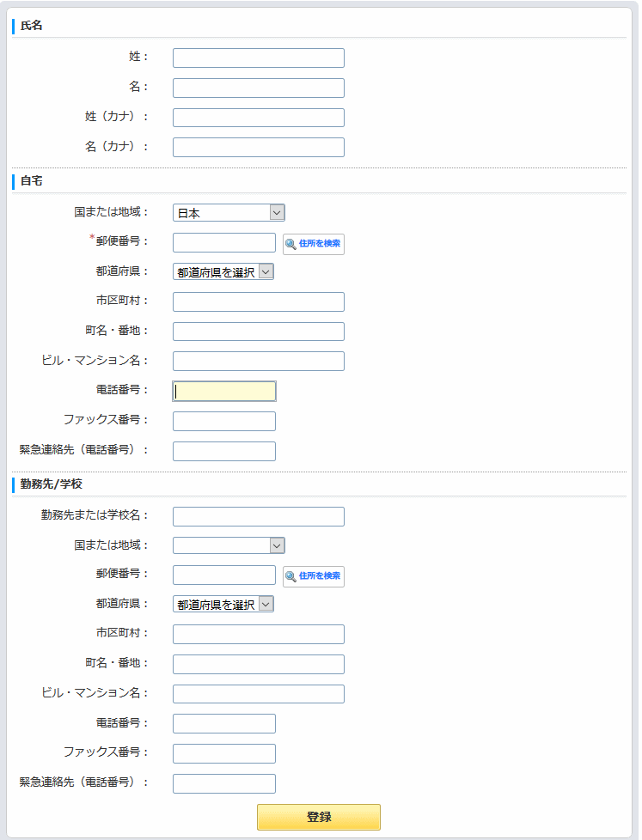Select the 姓（カナ） input field

258,118
